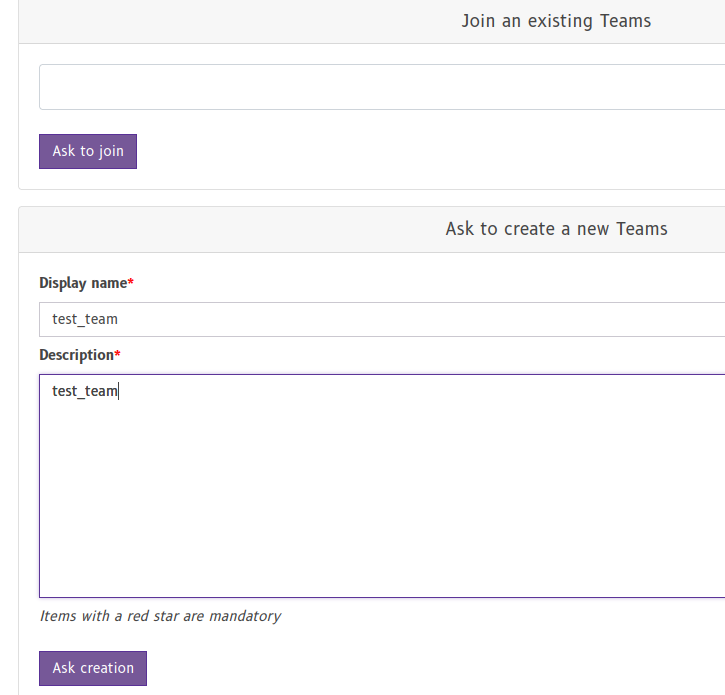The height and width of the screenshot is (695, 725).
Task: Click start of test_team in Description
Action: click(53, 392)
